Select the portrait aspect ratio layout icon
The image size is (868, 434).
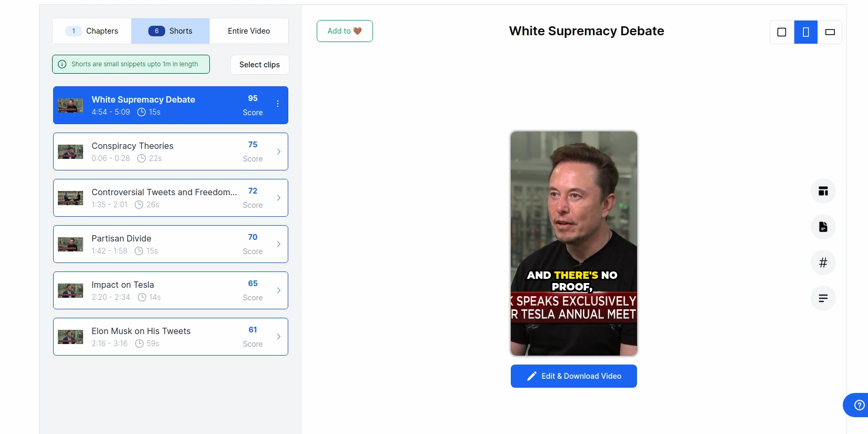[x=806, y=32]
